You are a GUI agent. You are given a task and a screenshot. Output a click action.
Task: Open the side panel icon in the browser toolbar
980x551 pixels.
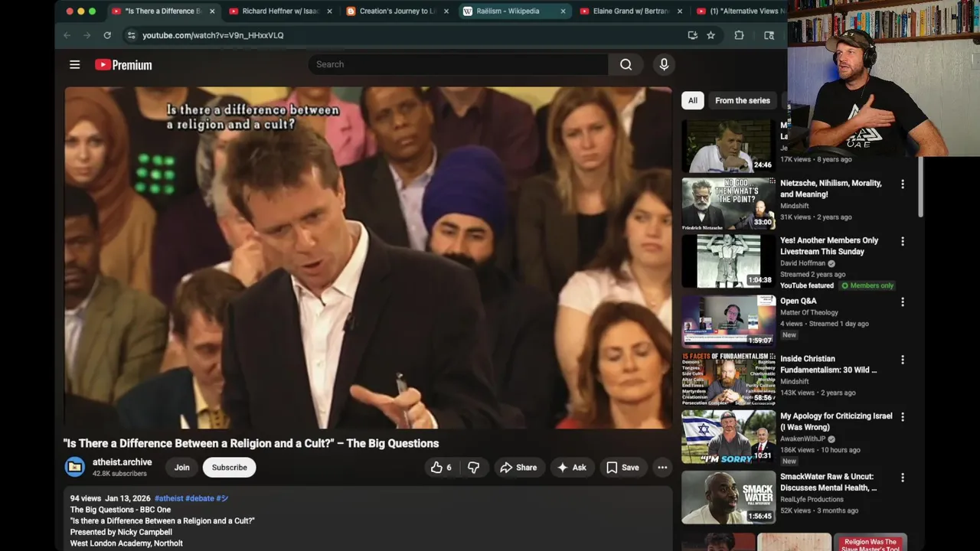coord(769,35)
